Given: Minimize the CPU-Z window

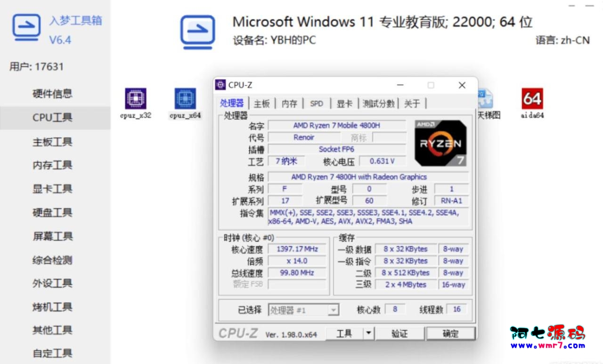Looking at the screenshot, I should pos(400,85).
